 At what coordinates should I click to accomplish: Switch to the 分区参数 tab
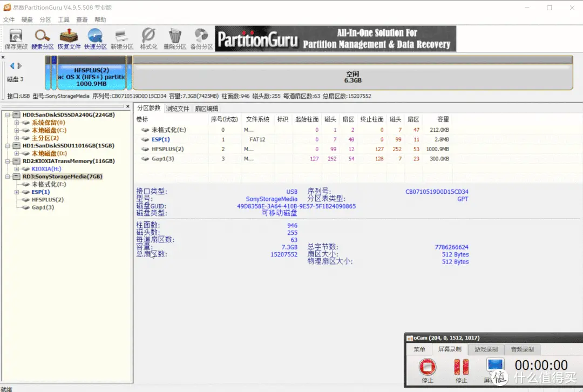click(149, 108)
